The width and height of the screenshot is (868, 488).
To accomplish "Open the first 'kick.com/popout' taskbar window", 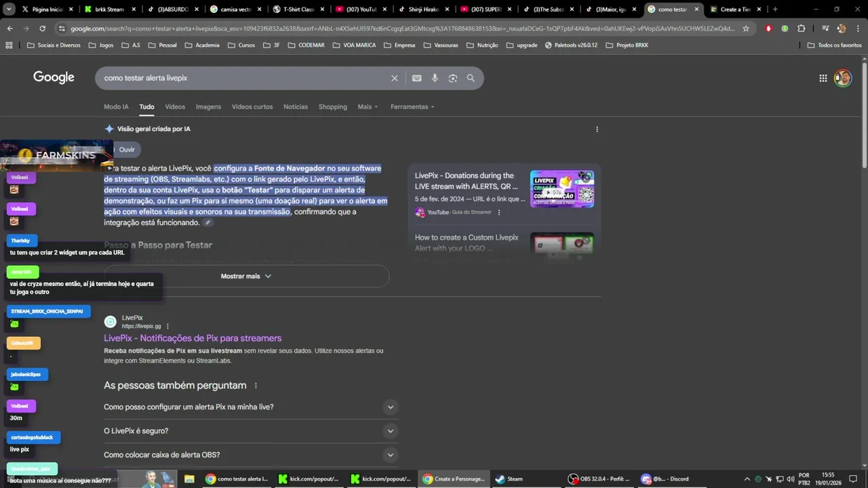I will [x=309, y=479].
